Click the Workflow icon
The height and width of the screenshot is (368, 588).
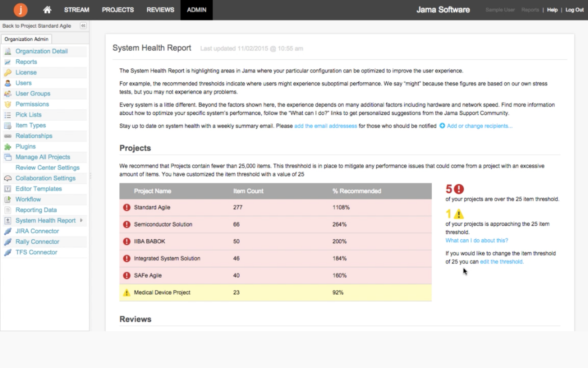(8, 200)
